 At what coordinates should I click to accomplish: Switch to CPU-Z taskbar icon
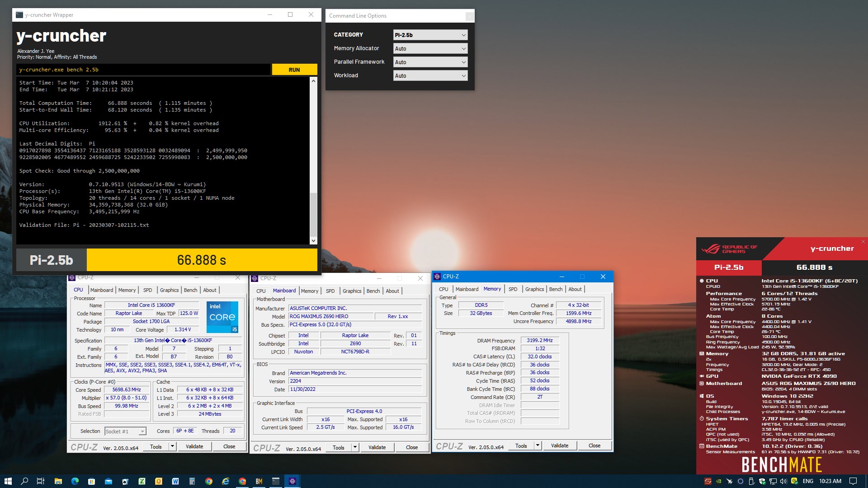click(x=292, y=481)
